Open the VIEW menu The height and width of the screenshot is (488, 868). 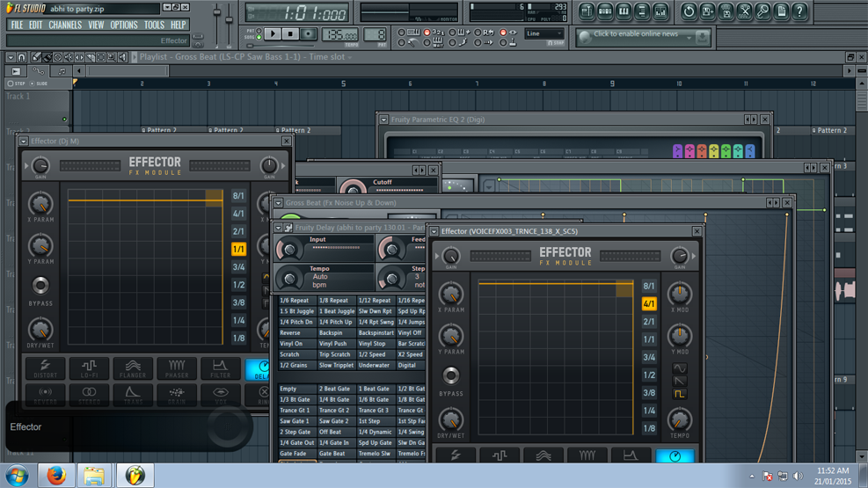[96, 25]
